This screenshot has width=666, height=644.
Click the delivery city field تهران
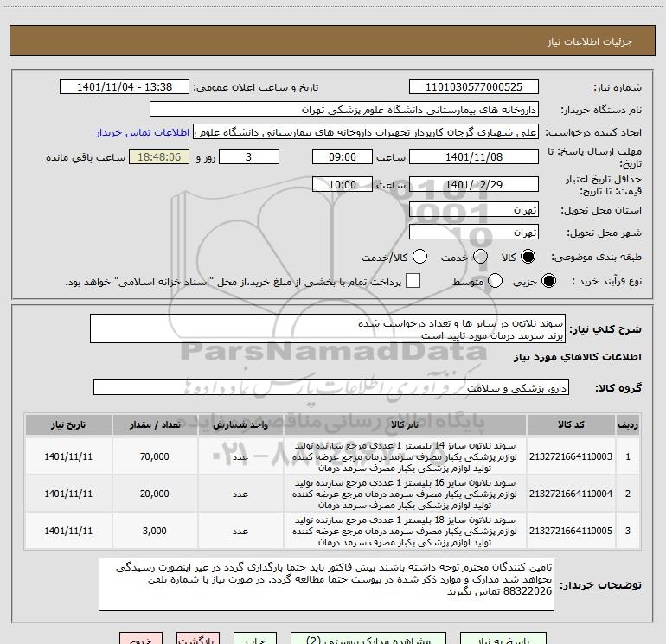pyautogui.click(x=474, y=232)
